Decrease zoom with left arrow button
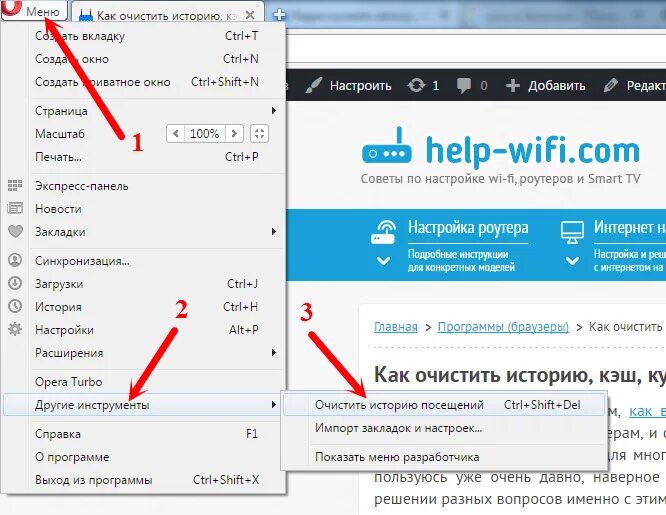 [x=175, y=133]
